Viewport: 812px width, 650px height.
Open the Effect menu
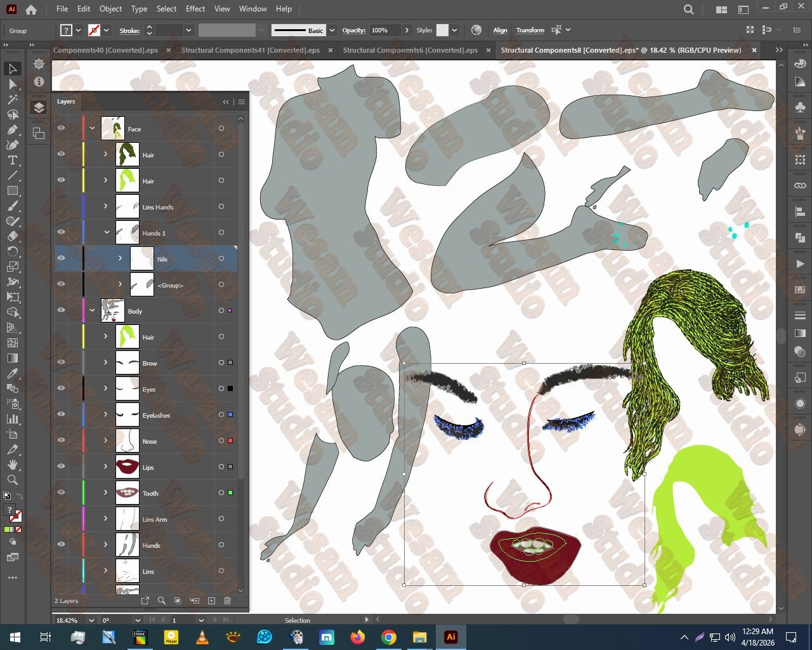pos(195,9)
